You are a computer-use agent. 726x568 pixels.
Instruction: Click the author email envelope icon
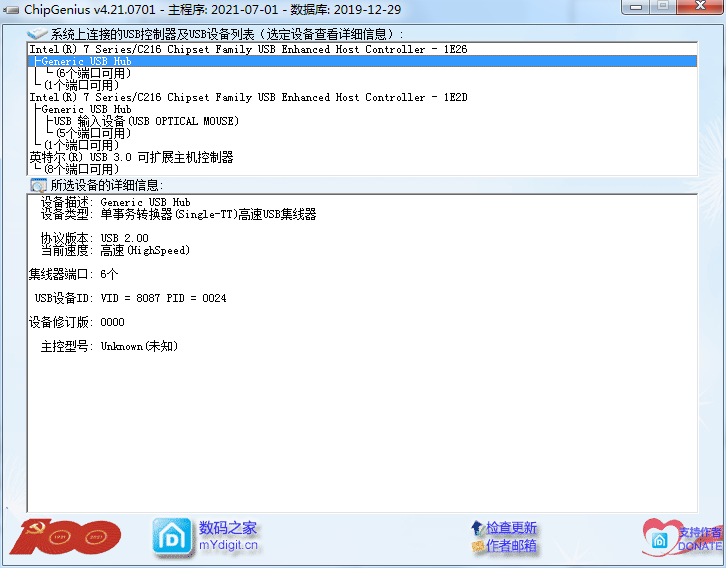click(x=477, y=546)
